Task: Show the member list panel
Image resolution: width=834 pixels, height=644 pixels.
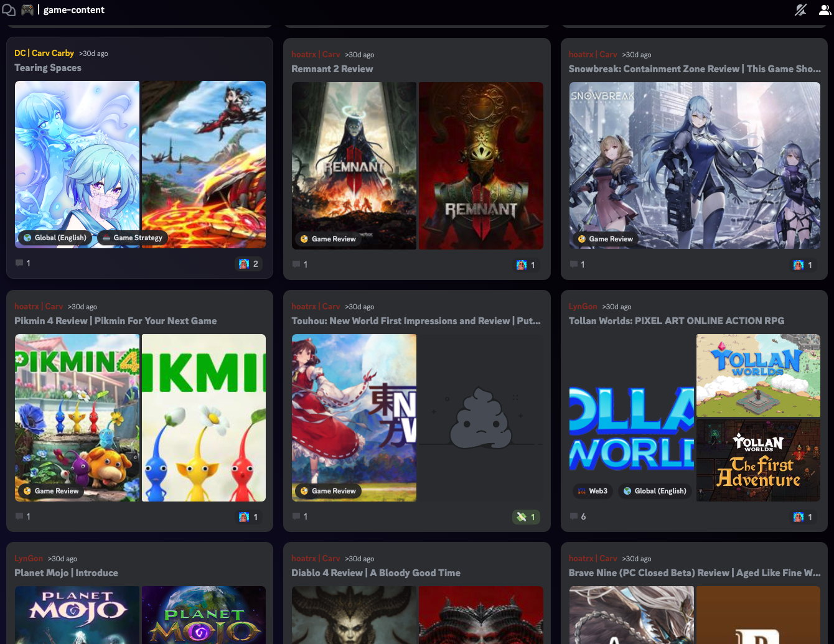Action: pyautogui.click(x=824, y=9)
